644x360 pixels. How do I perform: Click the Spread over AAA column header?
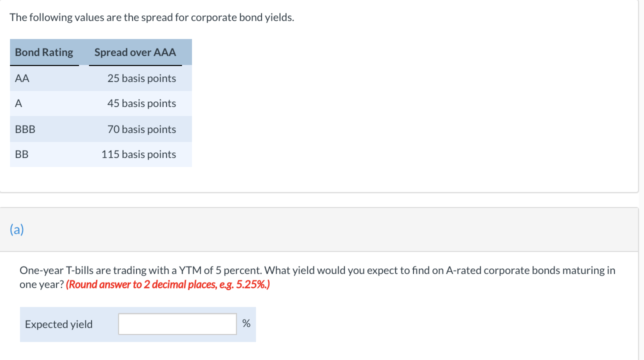coord(135,52)
